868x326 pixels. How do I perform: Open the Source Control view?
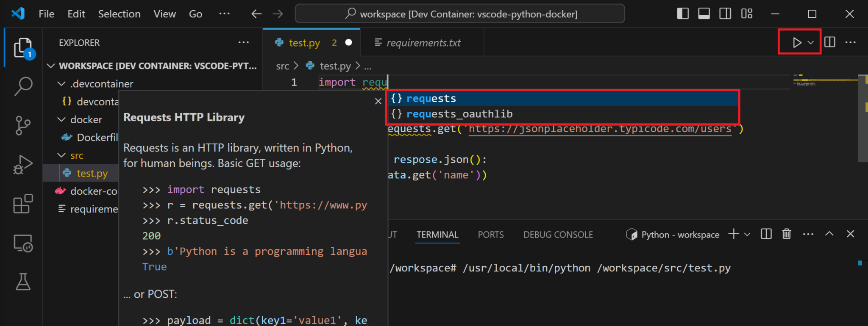23,125
